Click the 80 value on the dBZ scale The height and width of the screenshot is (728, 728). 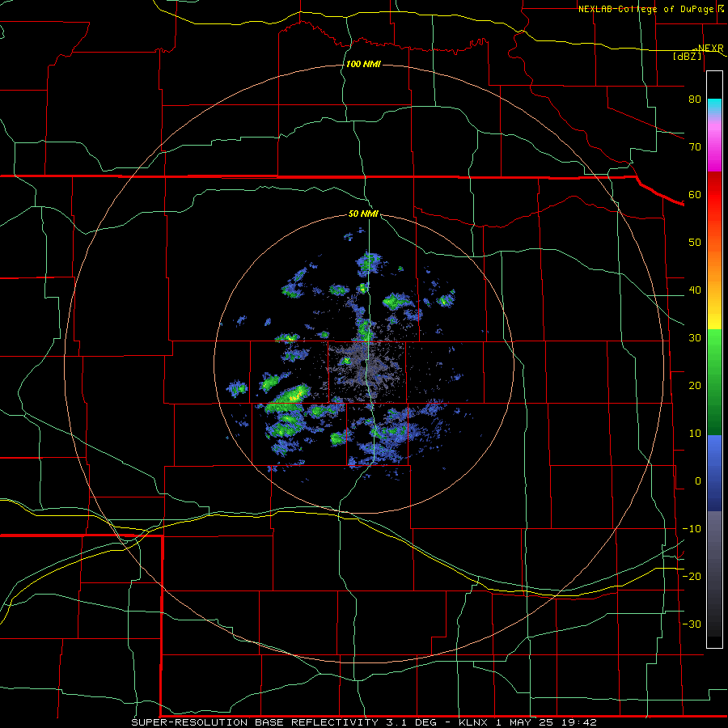695,99
